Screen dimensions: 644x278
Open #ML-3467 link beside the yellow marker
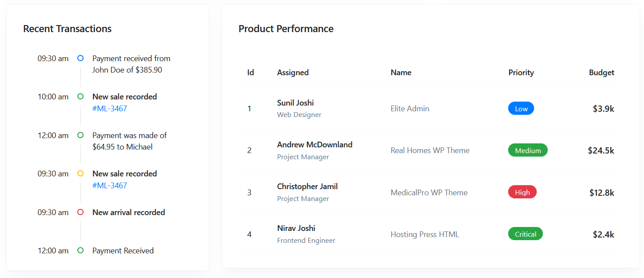click(109, 185)
